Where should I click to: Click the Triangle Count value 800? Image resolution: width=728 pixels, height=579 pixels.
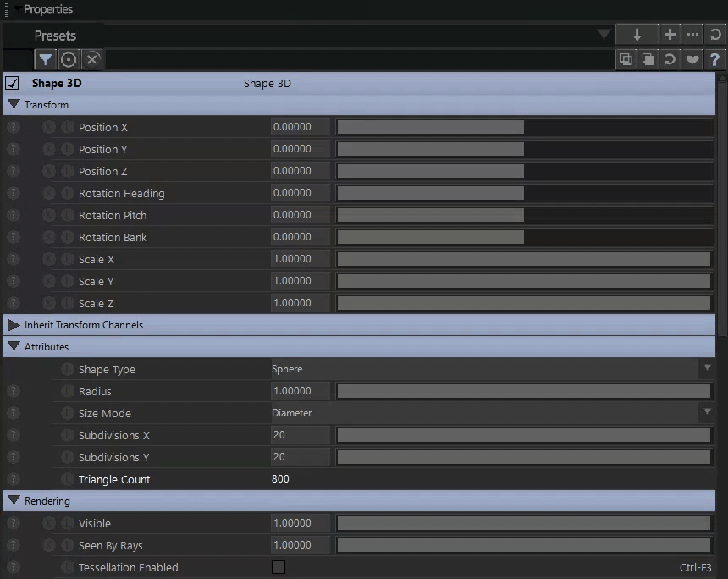[x=280, y=479]
